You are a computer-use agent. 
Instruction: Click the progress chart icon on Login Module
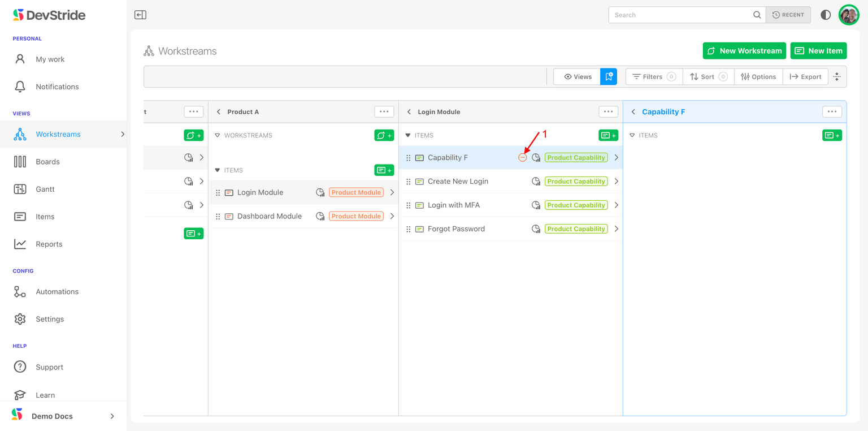[x=320, y=193]
